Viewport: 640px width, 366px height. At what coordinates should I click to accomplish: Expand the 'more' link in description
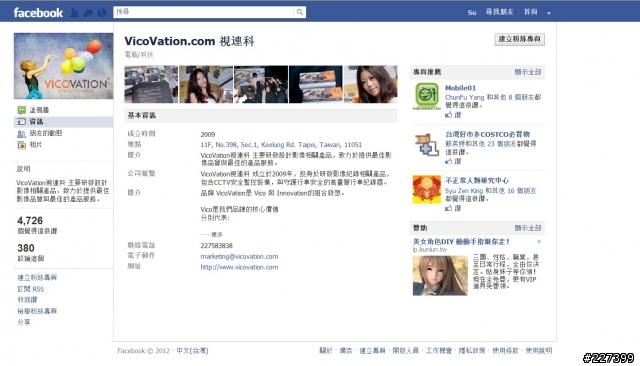tap(217, 235)
